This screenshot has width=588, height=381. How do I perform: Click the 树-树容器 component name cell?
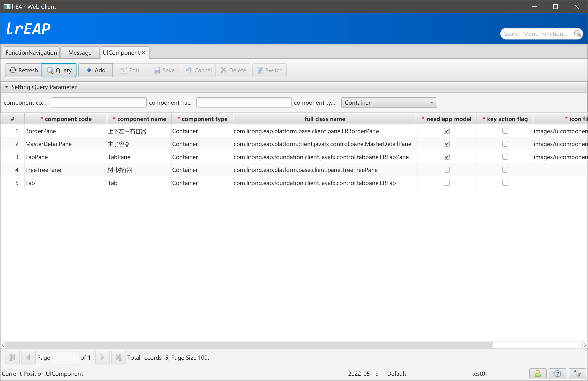pos(139,170)
